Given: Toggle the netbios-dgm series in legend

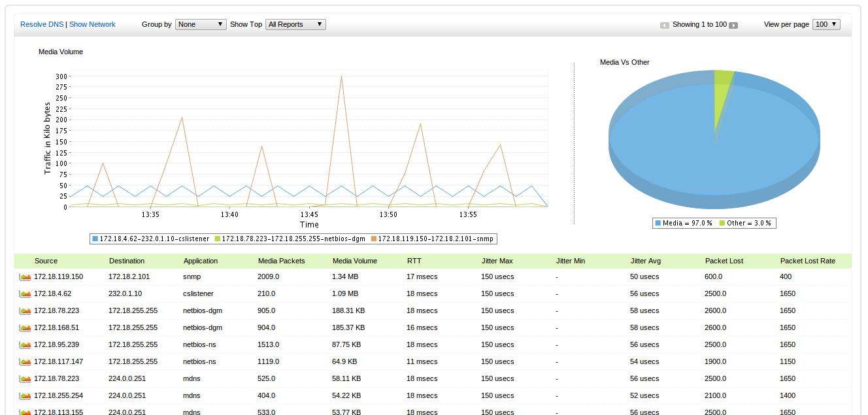Looking at the screenshot, I should coord(293,239).
